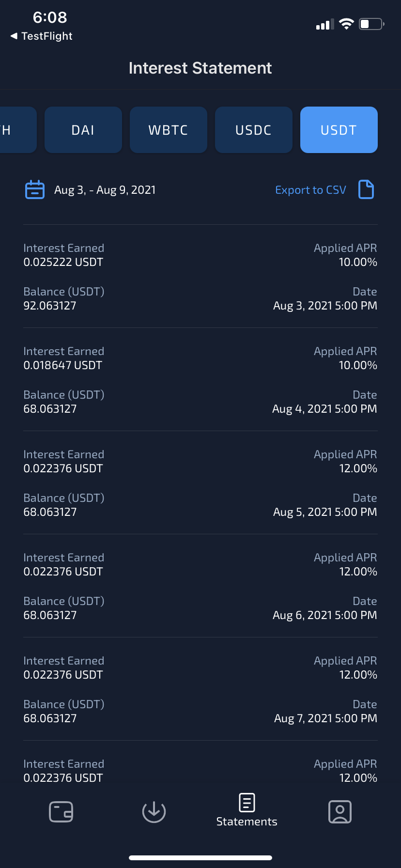
Task: Click the Export to CSV link
Action: [310, 190]
